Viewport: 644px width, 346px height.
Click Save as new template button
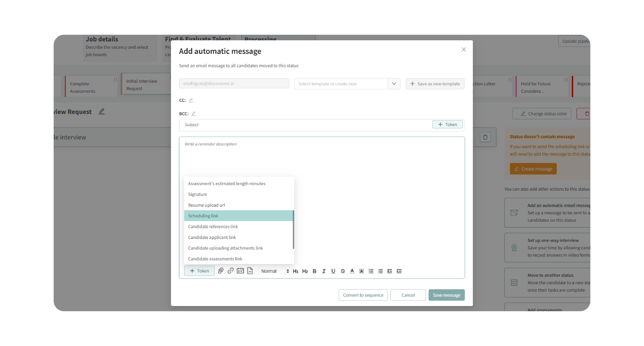435,84
